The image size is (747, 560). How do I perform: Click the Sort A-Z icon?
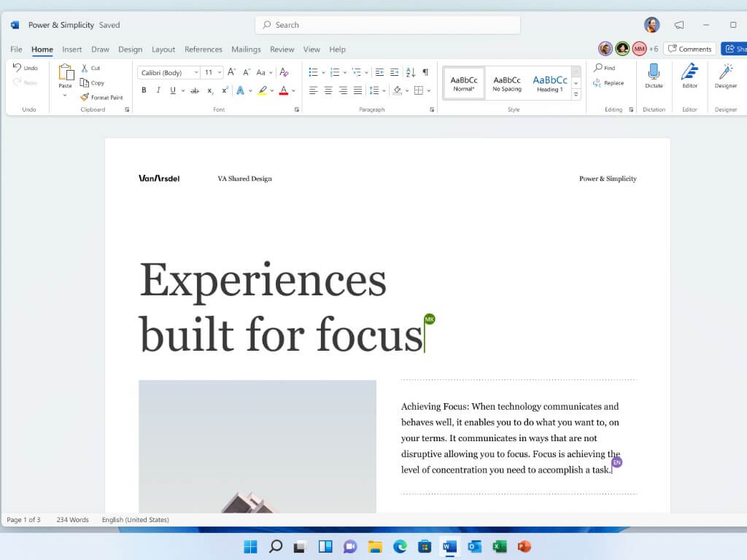point(410,72)
